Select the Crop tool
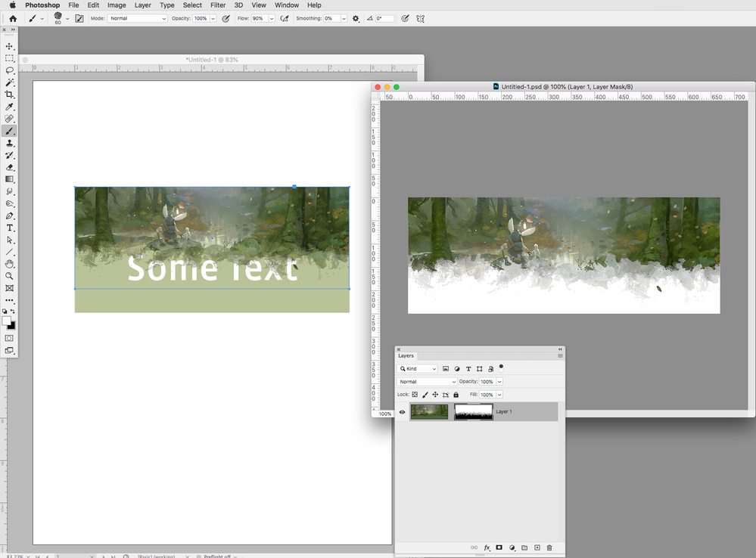756x558 pixels. tap(9, 95)
